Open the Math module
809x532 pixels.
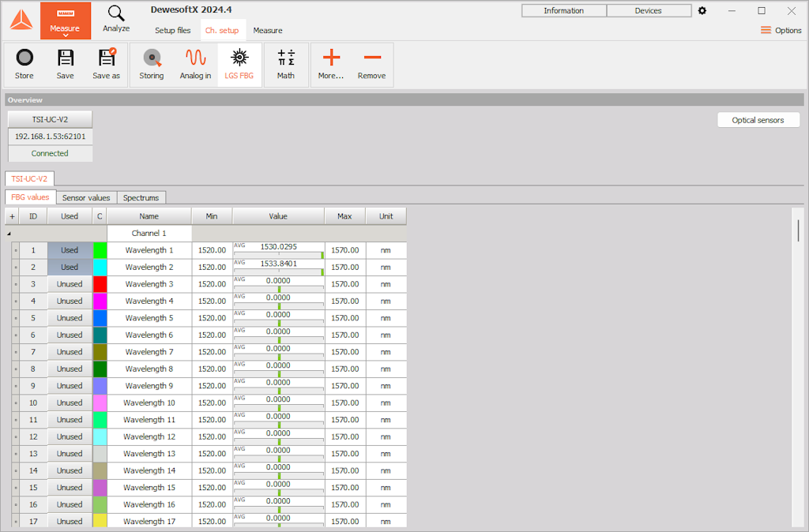tap(286, 65)
